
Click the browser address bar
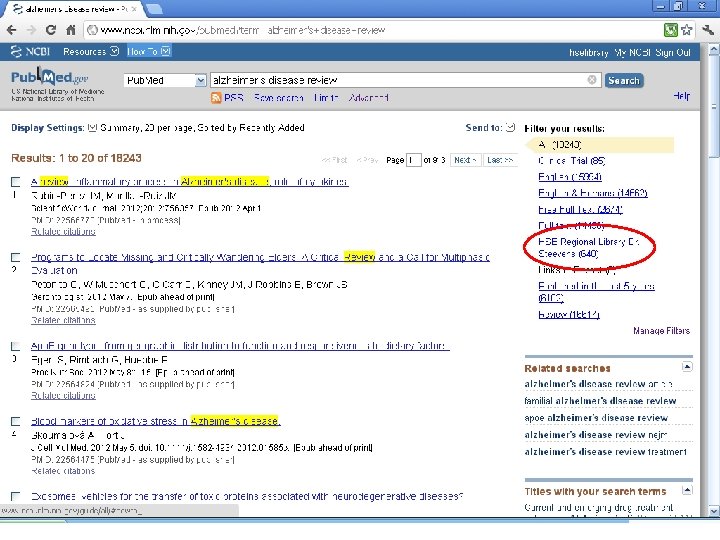click(x=372, y=30)
